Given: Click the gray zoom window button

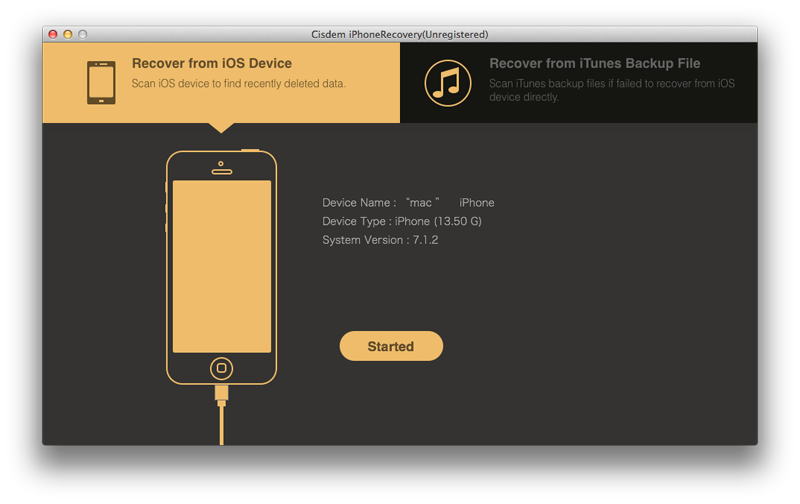Looking at the screenshot, I should (x=82, y=34).
